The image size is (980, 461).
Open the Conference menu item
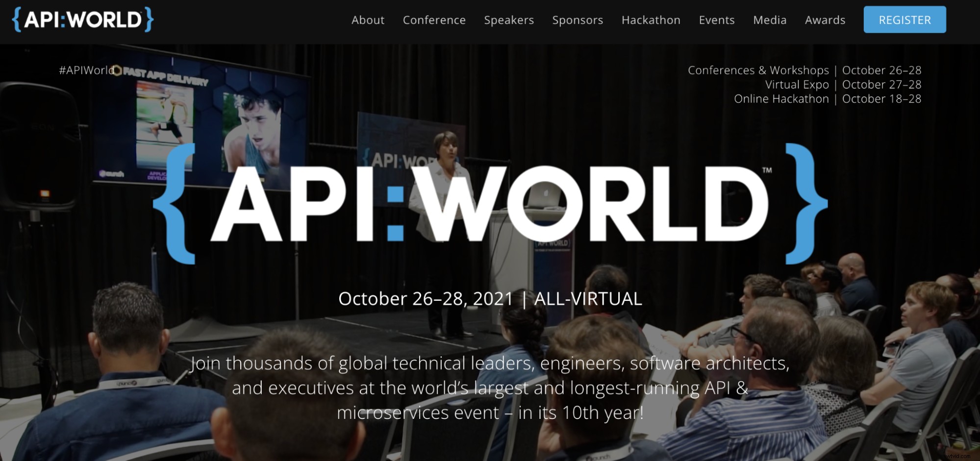point(434,20)
